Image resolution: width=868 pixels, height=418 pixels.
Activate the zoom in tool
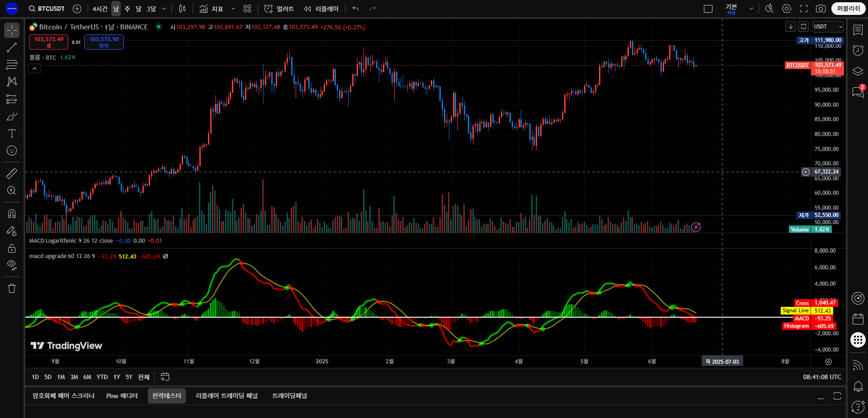pos(12,190)
